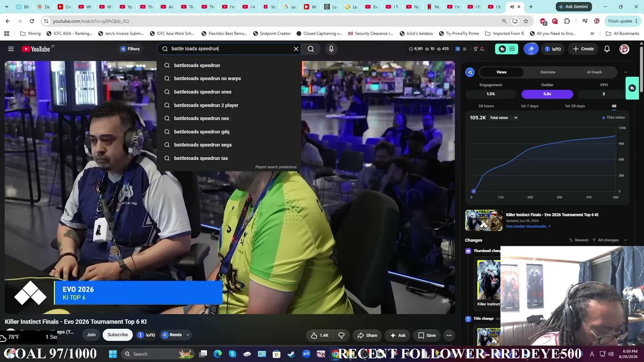The image size is (644, 362).
Task: Select the 1st 7 days range
Action: [529, 106]
